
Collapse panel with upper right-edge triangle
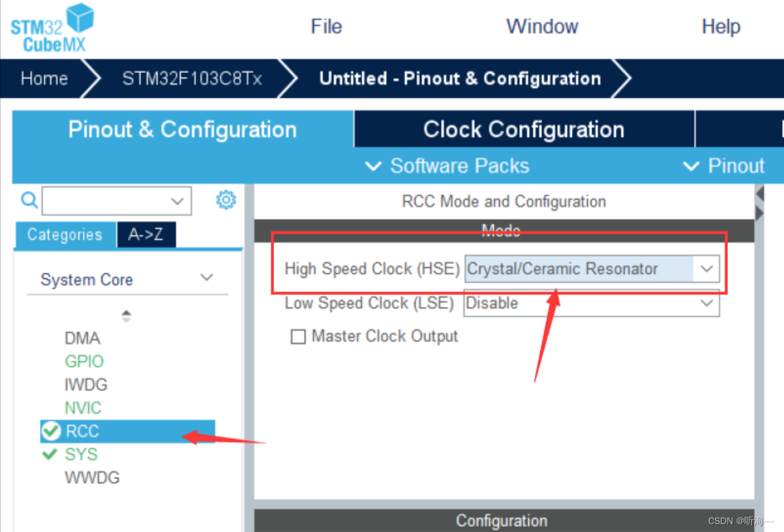click(x=759, y=194)
